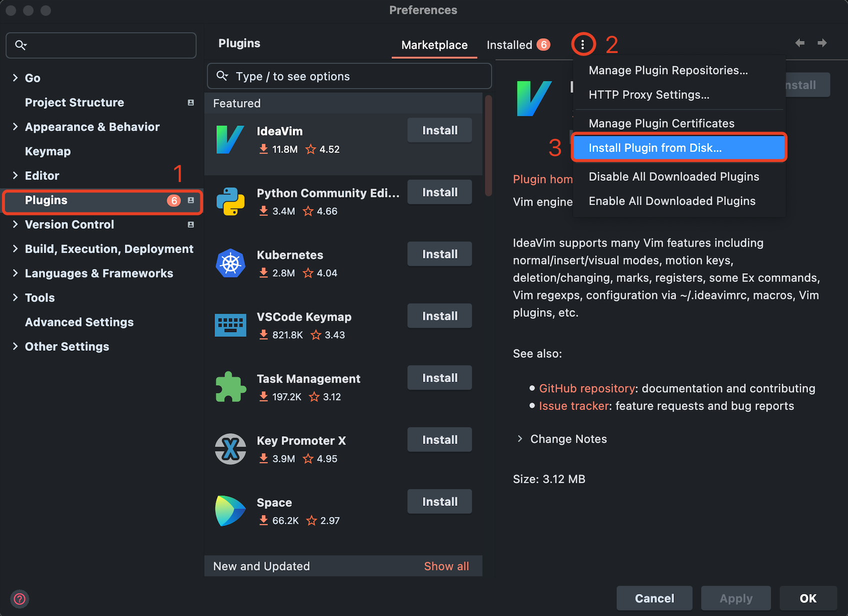Select the Python Community Edition plugin icon
The image size is (848, 616).
[230, 201]
